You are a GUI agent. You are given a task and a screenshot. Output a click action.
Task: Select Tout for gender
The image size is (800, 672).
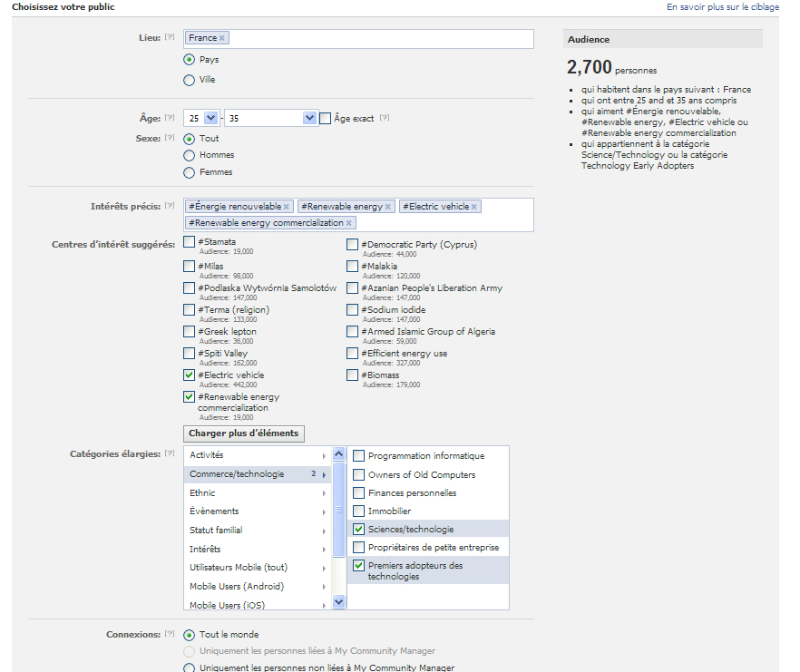(190, 139)
